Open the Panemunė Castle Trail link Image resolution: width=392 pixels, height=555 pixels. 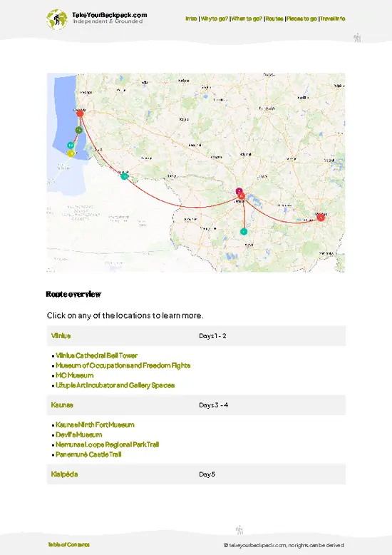click(x=88, y=454)
